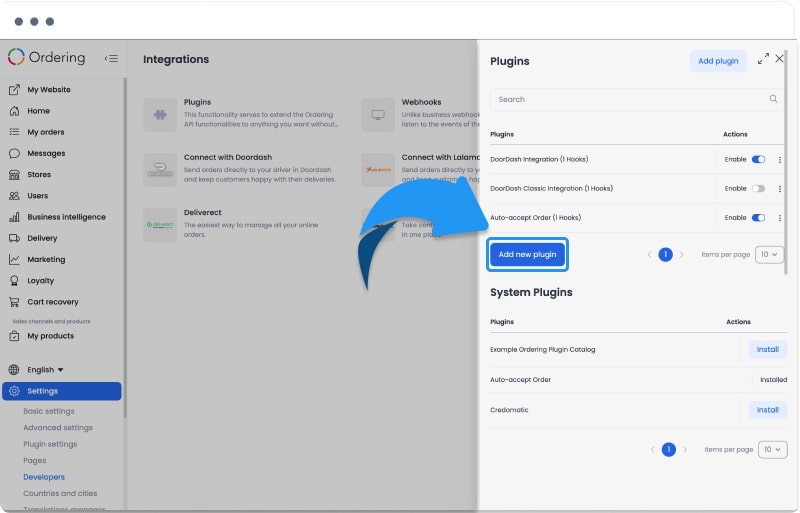Go to previous page in System Plugins
The height and width of the screenshot is (513, 800).
pyautogui.click(x=653, y=449)
